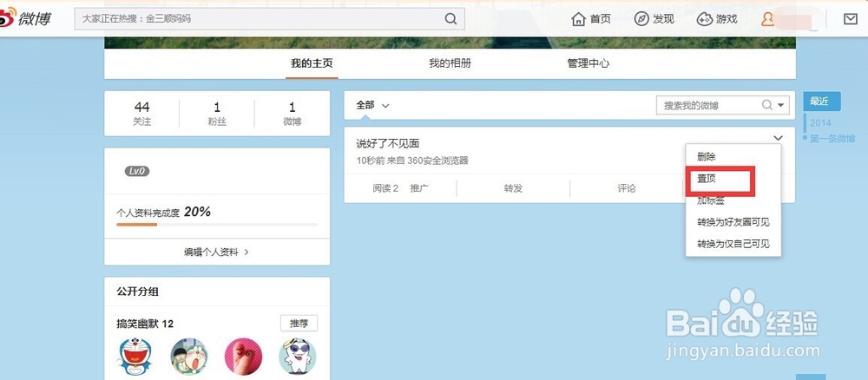
Task: Click the search magnifier icon in top bar
Action: click(x=450, y=19)
